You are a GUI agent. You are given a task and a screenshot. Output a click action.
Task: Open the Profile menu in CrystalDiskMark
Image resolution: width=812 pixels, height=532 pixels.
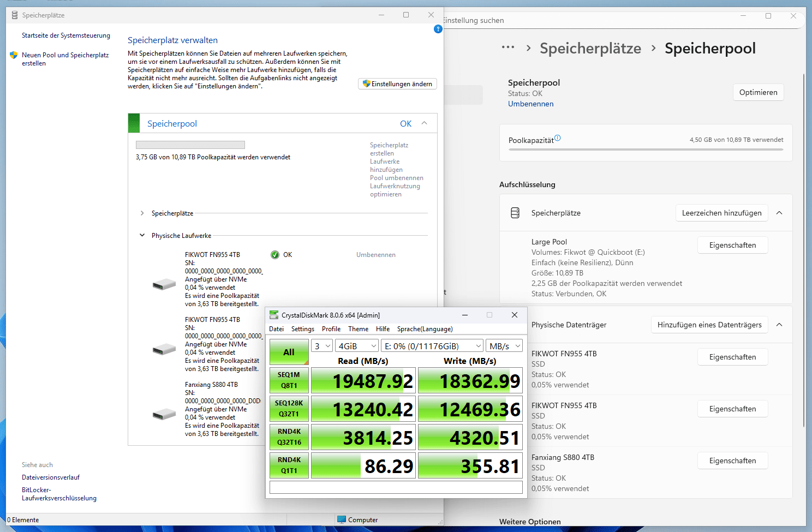[331, 329]
